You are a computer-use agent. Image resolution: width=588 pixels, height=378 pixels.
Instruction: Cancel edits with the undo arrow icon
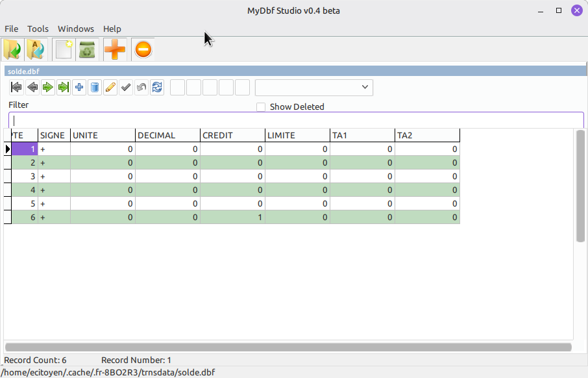click(141, 88)
